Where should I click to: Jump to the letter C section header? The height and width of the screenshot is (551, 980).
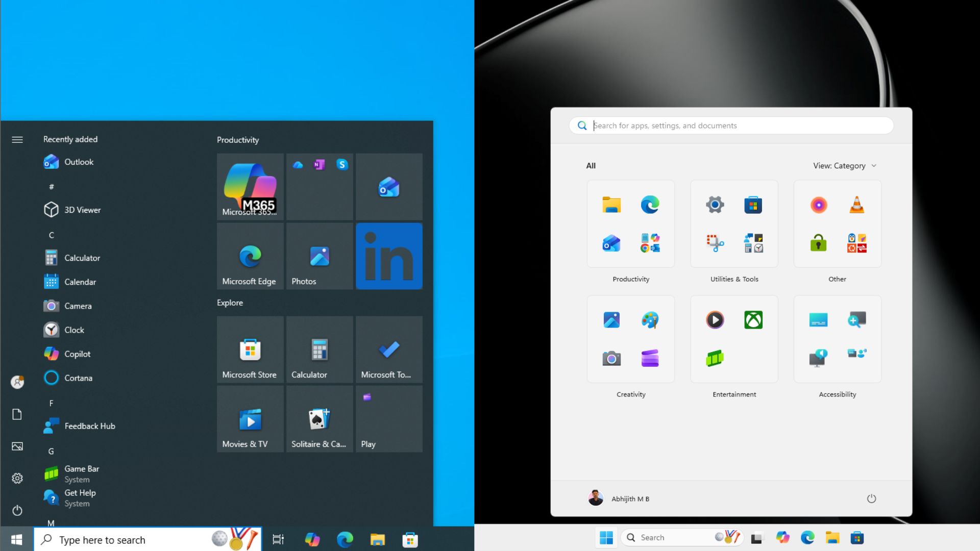pos(51,235)
